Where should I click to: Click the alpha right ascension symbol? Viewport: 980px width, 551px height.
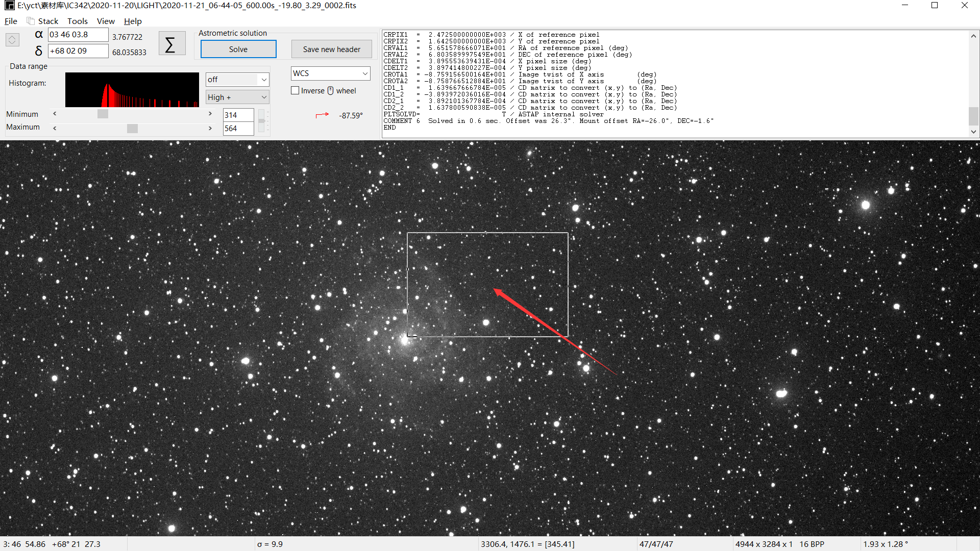(x=39, y=34)
